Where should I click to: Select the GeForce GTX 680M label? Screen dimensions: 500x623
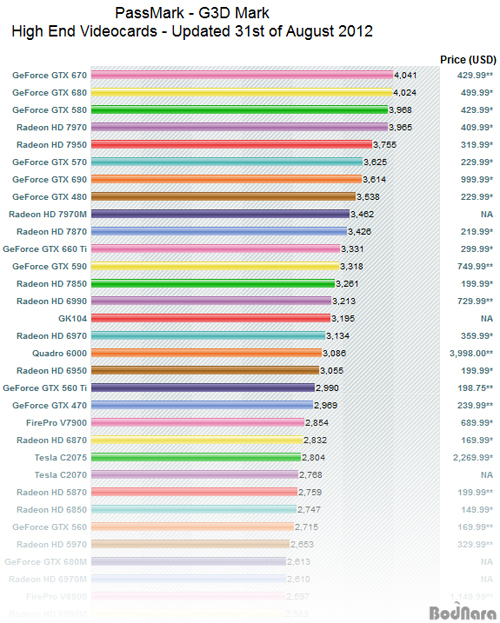(46, 562)
